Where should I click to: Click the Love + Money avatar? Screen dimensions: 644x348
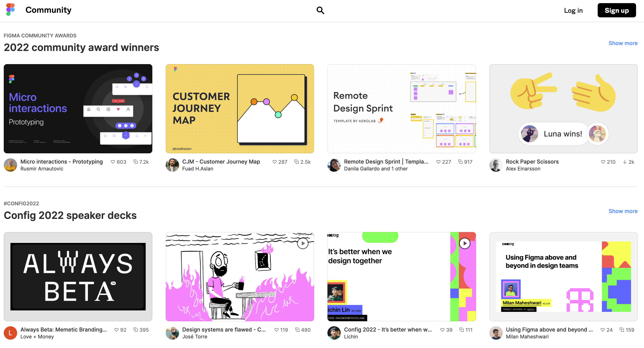10,333
